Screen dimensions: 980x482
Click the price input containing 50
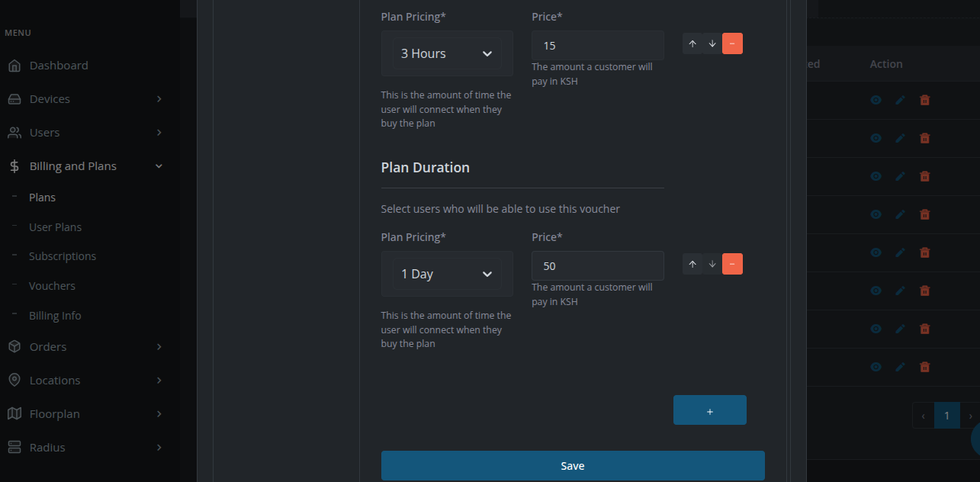click(x=597, y=265)
